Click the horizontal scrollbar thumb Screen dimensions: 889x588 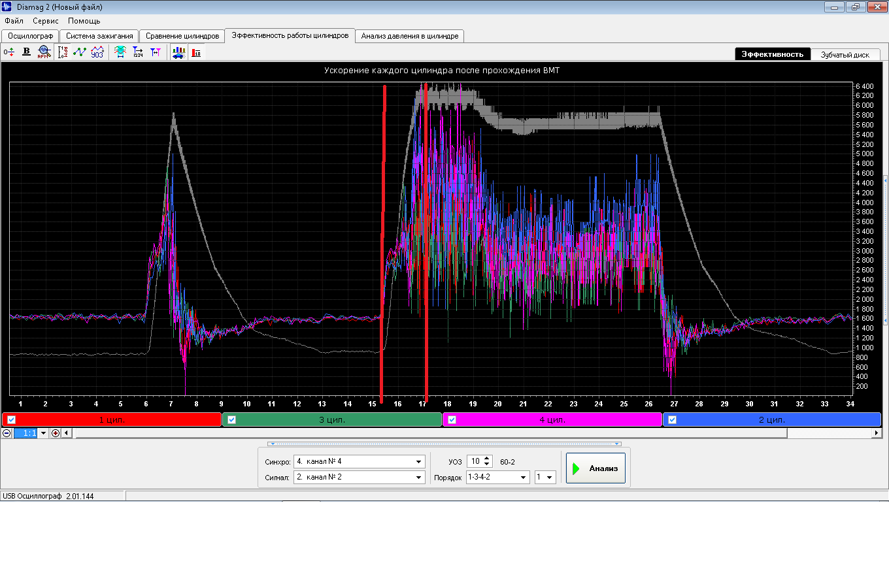pyautogui.click(x=431, y=433)
